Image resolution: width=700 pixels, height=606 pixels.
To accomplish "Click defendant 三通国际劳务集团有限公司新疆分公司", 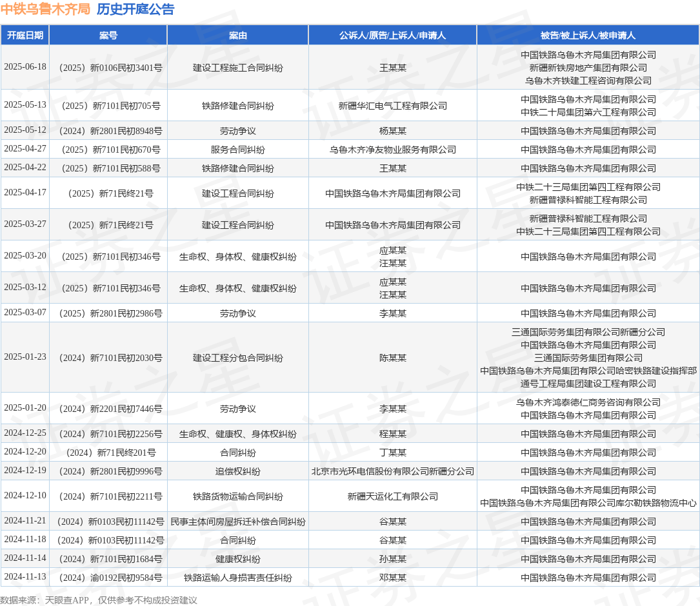I will pos(588,333).
